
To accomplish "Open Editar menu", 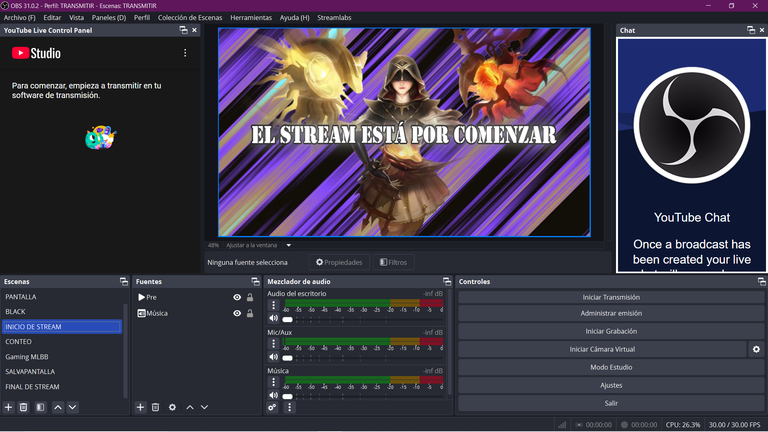I will click(x=52, y=18).
